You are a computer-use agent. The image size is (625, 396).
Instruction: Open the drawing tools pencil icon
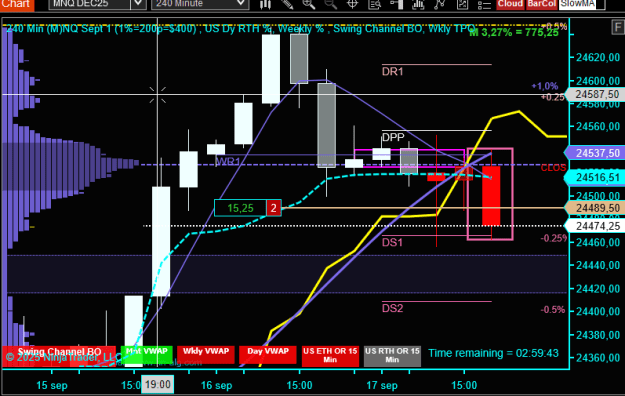click(287, 4)
